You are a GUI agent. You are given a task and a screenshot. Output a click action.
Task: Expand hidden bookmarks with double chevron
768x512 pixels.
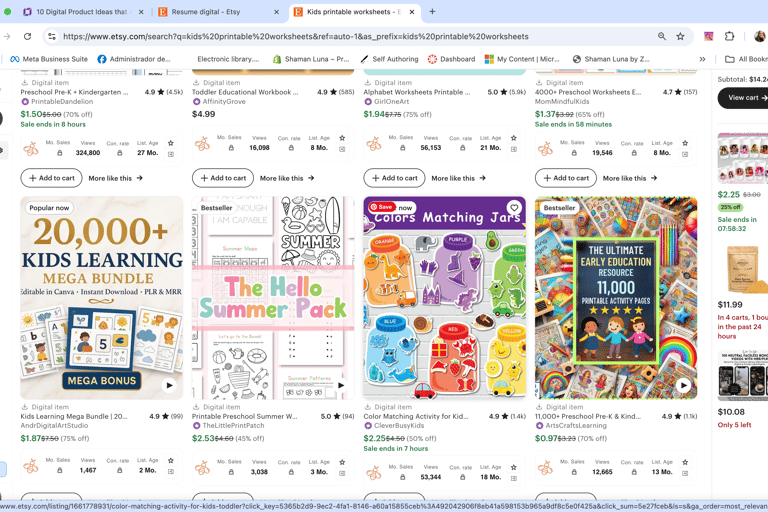pos(702,59)
